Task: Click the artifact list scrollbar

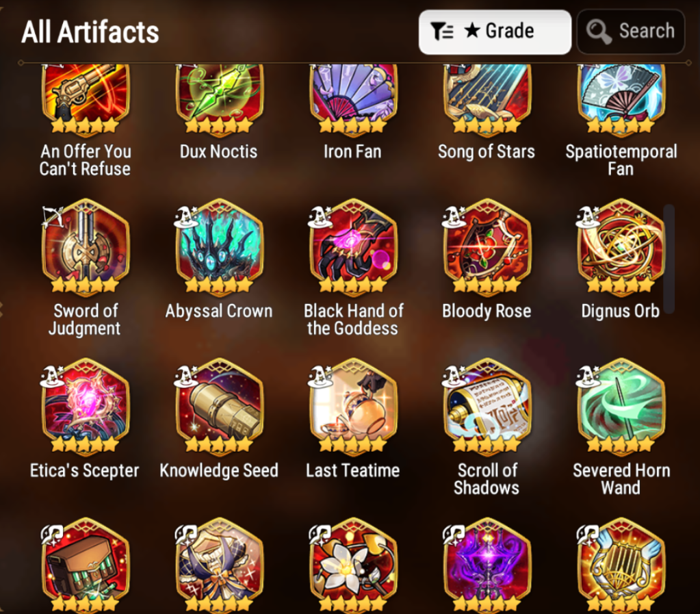Action: tap(669, 259)
